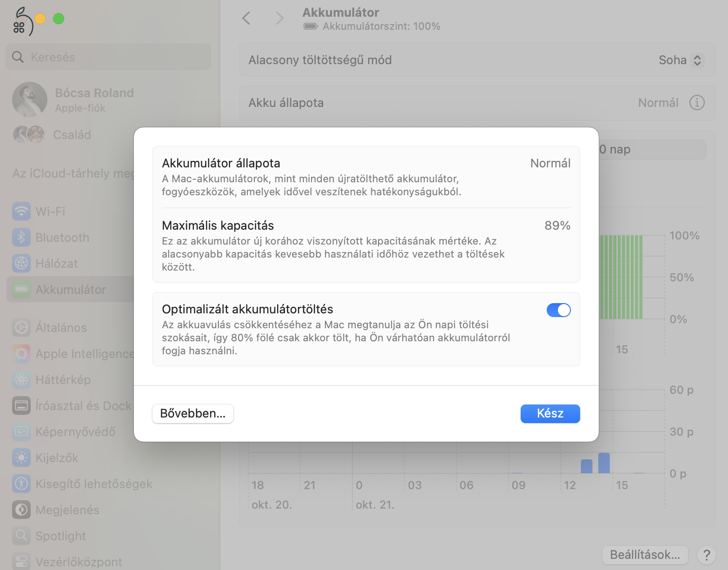
Task: Click the Kijelzők sun icon
Action: (x=21, y=457)
